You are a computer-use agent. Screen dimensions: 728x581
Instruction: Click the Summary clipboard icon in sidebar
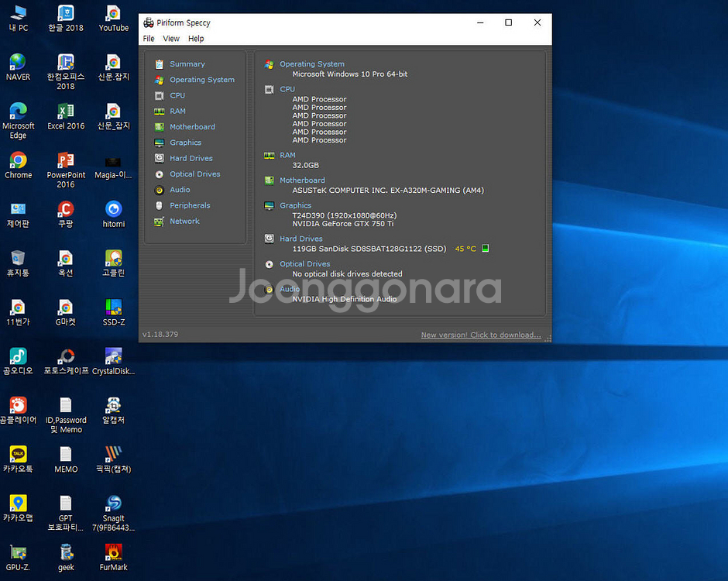[x=160, y=64]
